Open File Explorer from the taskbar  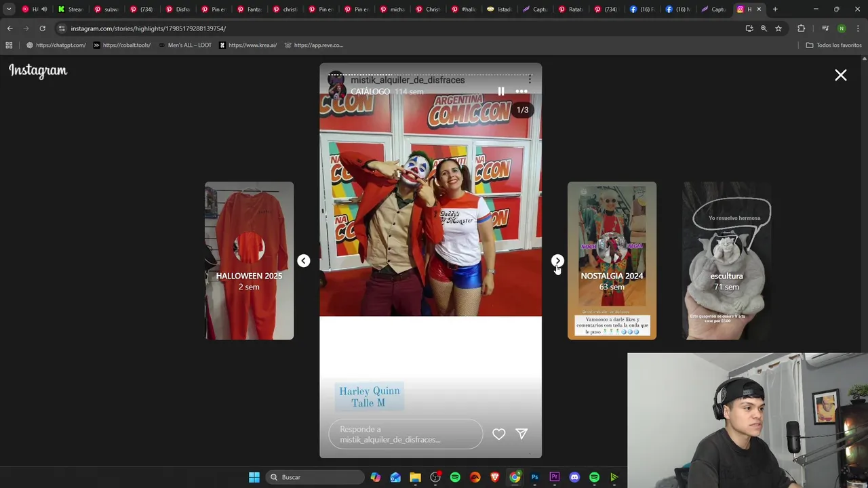(x=415, y=477)
